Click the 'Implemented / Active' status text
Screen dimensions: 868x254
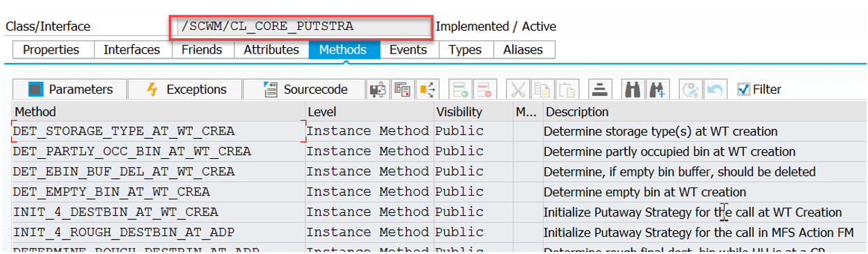[495, 26]
